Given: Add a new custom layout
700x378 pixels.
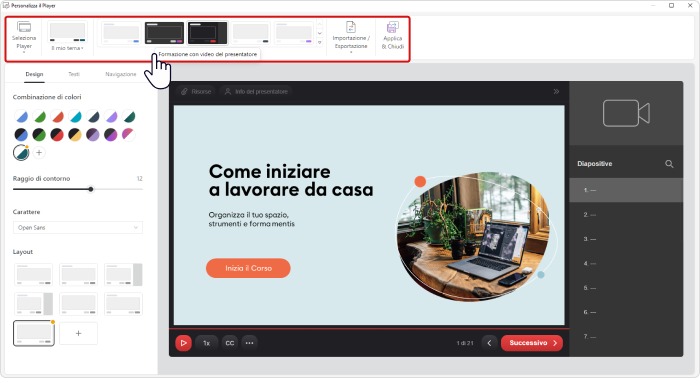Looking at the screenshot, I should [x=79, y=333].
